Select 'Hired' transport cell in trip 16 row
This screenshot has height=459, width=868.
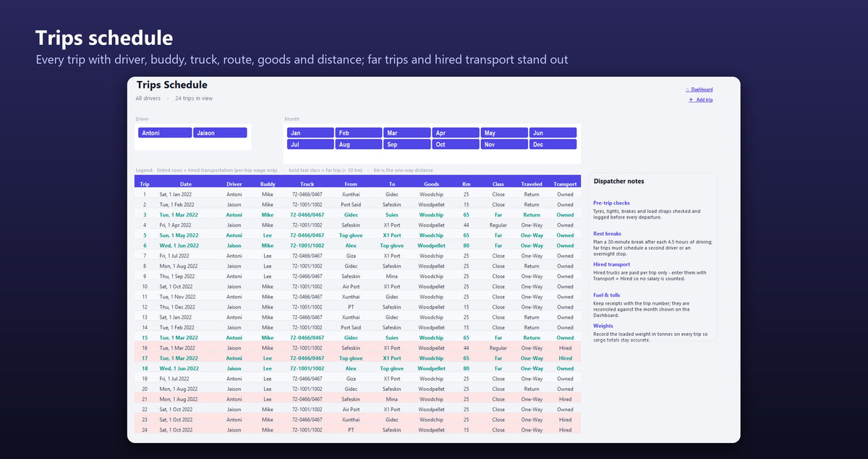coord(565,348)
